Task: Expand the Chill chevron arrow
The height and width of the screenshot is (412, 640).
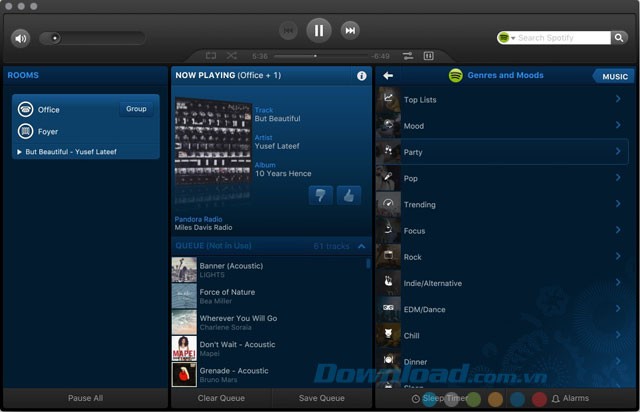Action: click(618, 335)
